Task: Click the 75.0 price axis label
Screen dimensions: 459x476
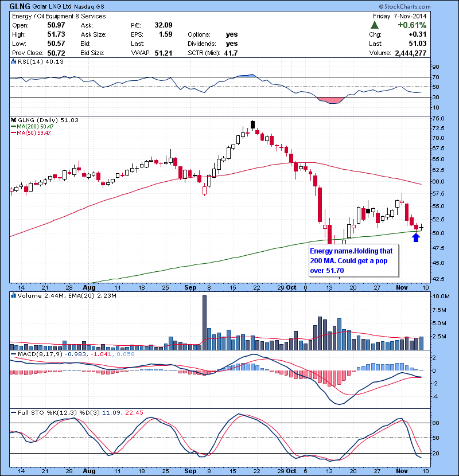Action: [438, 118]
